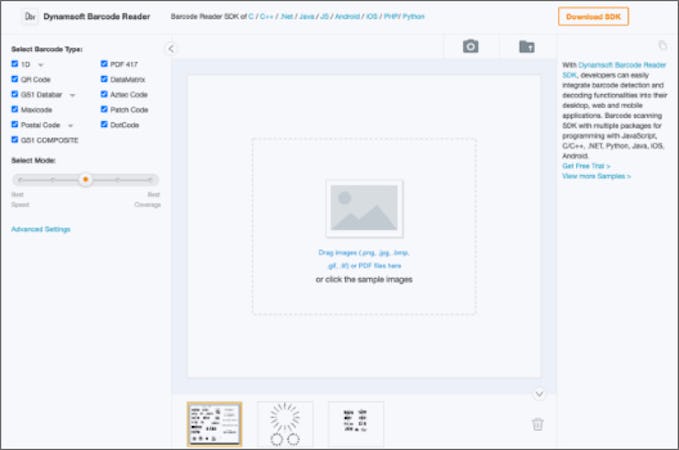Uncheck the QR Code checkbox
Screen dimensions: 679x450
pyautogui.click(x=15, y=79)
